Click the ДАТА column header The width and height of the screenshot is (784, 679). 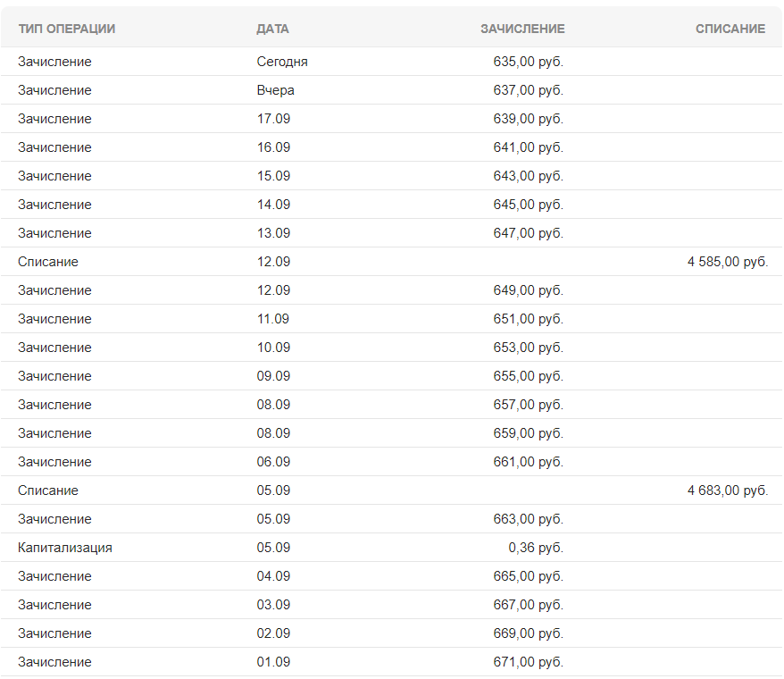point(272,29)
